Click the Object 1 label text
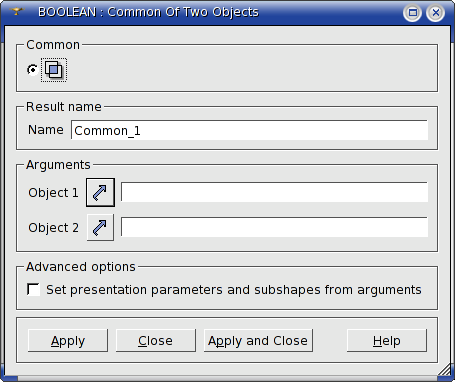This screenshot has height=382, width=455. click(x=53, y=193)
